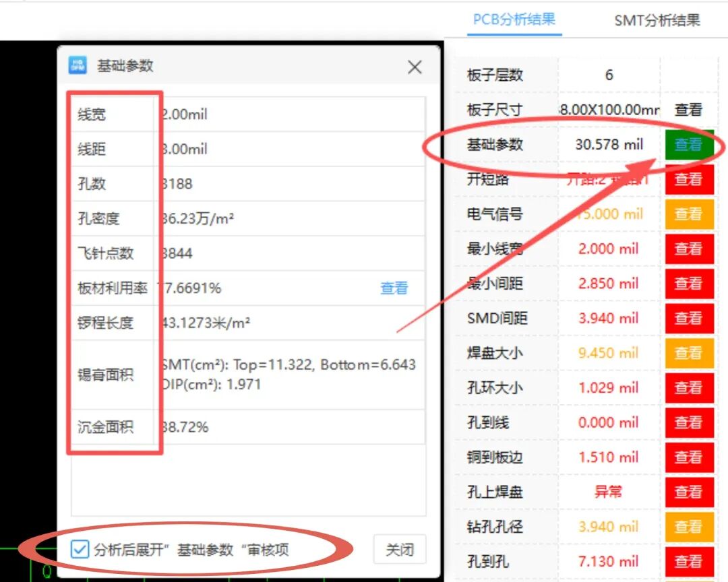
Task: Click the 孔密度 parameter label
Action: [98, 219]
